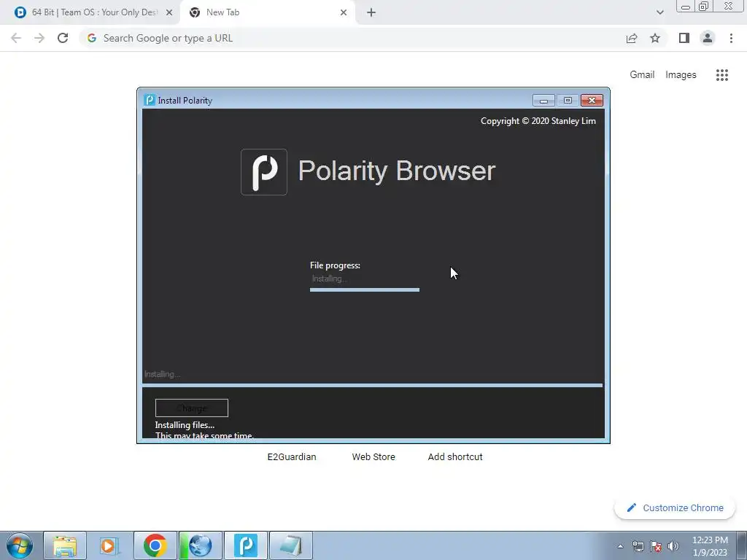Close the 64 Bit Team OS tab
Image resolution: width=747 pixels, height=560 pixels.
pyautogui.click(x=169, y=13)
